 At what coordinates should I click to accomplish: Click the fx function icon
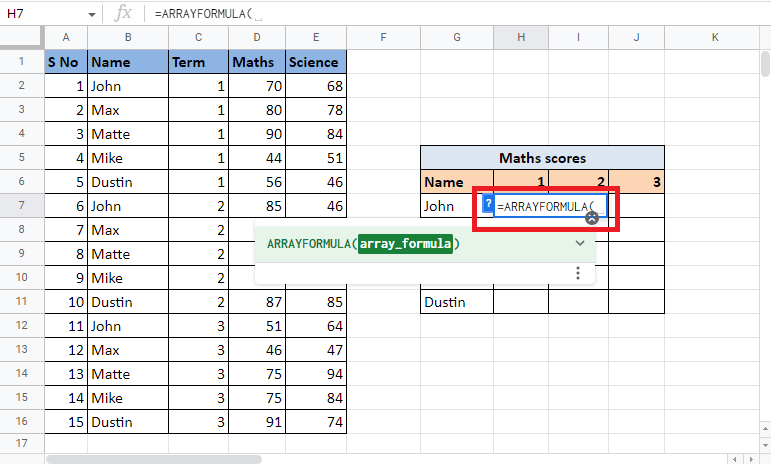pyautogui.click(x=123, y=13)
